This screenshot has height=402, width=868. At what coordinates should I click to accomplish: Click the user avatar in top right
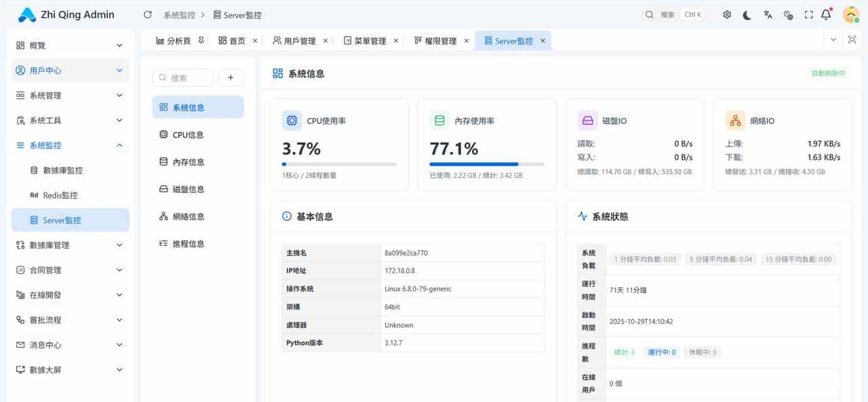point(850,14)
